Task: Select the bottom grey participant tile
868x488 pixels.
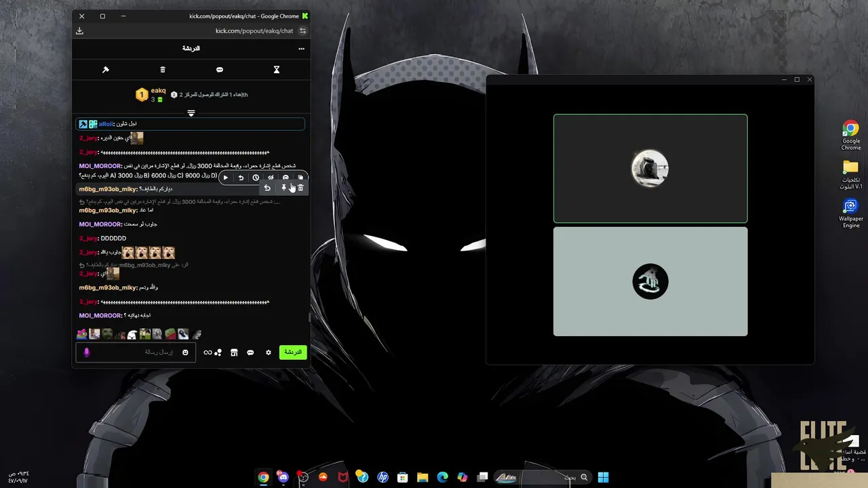Action: (x=650, y=281)
